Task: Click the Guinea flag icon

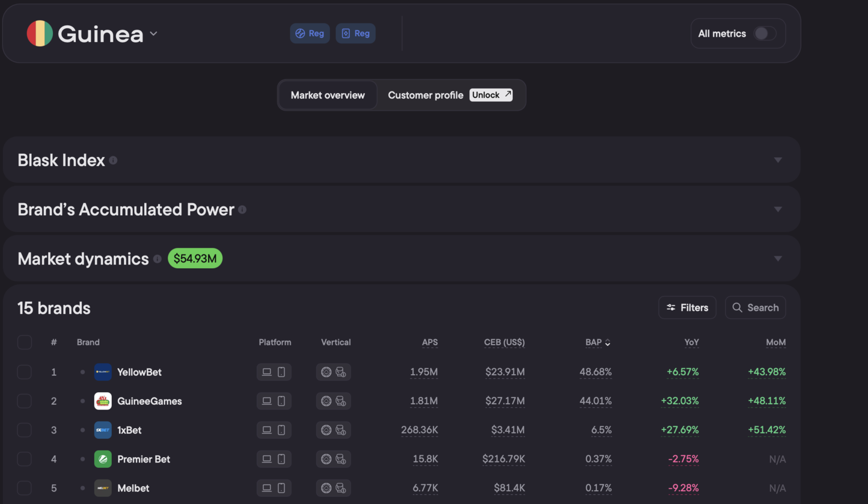Action: (x=40, y=34)
